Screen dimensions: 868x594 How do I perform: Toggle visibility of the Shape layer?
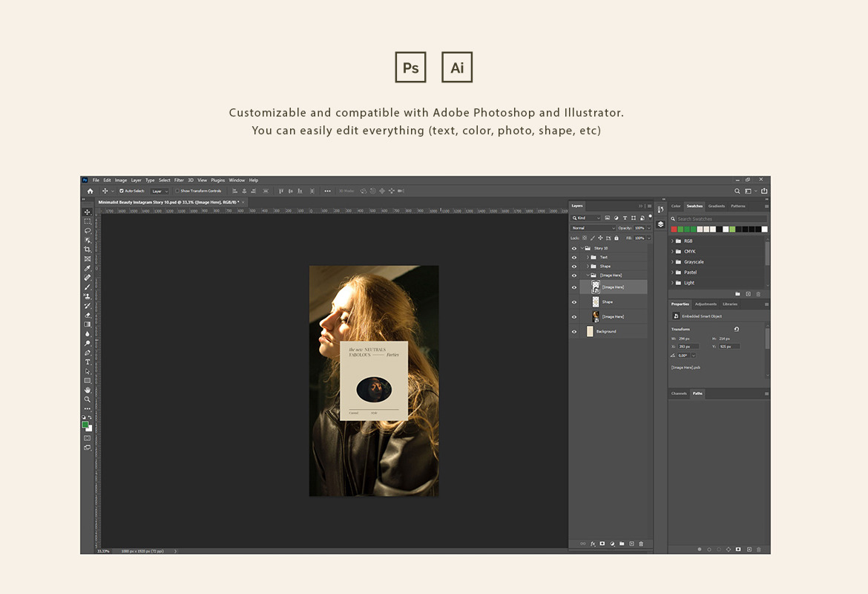click(574, 302)
